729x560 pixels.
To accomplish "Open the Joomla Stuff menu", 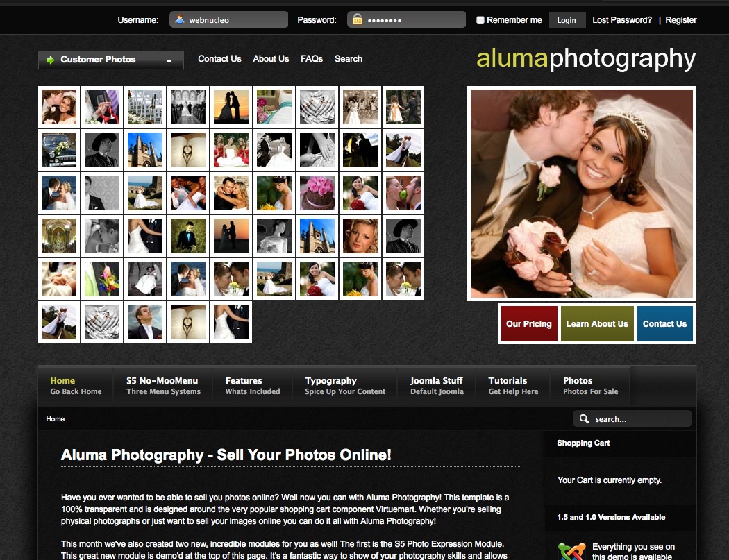I will pyautogui.click(x=437, y=385).
